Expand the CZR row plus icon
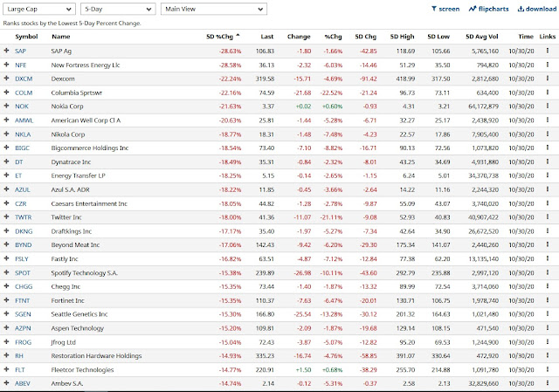The image size is (559, 392). coord(6,203)
